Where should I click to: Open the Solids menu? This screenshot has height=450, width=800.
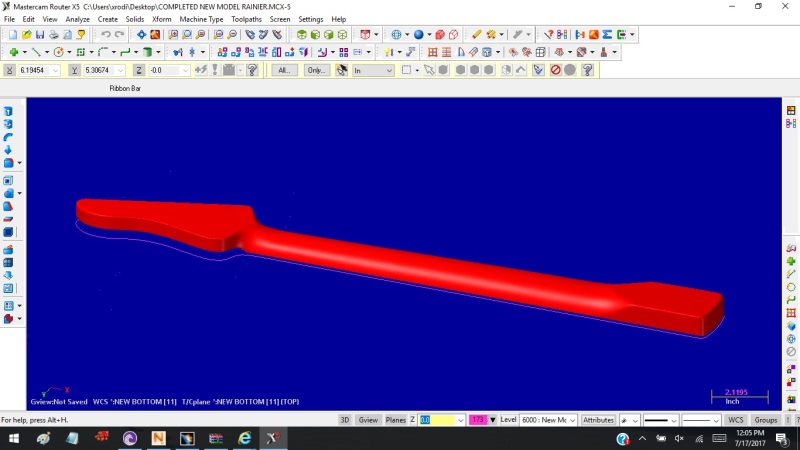point(135,19)
